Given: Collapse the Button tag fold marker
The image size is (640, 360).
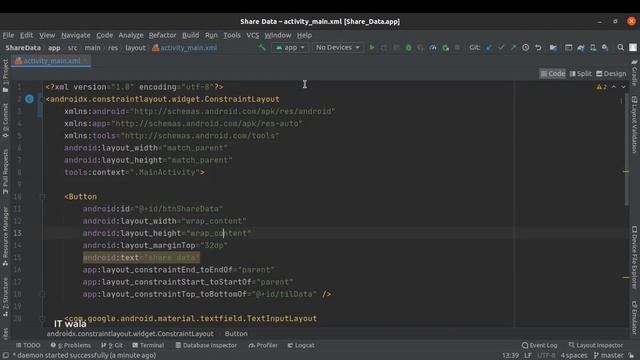Looking at the screenshot, I should click(x=42, y=197).
